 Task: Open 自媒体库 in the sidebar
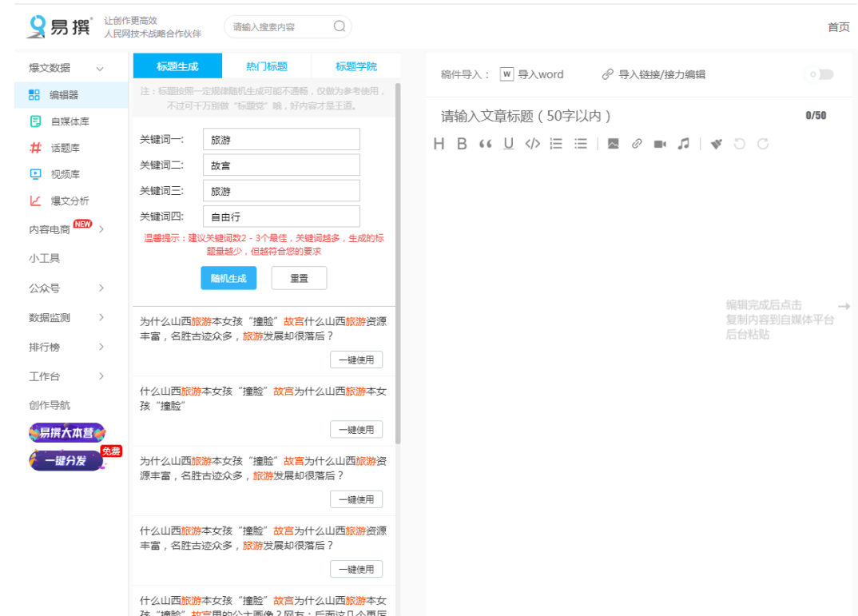(x=70, y=121)
